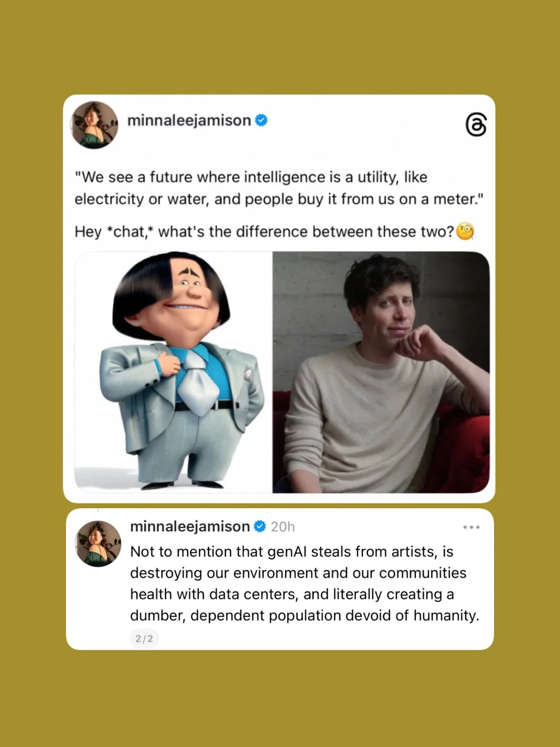Click the verified badge in the reply post
The width and height of the screenshot is (560, 747).
pyautogui.click(x=260, y=526)
